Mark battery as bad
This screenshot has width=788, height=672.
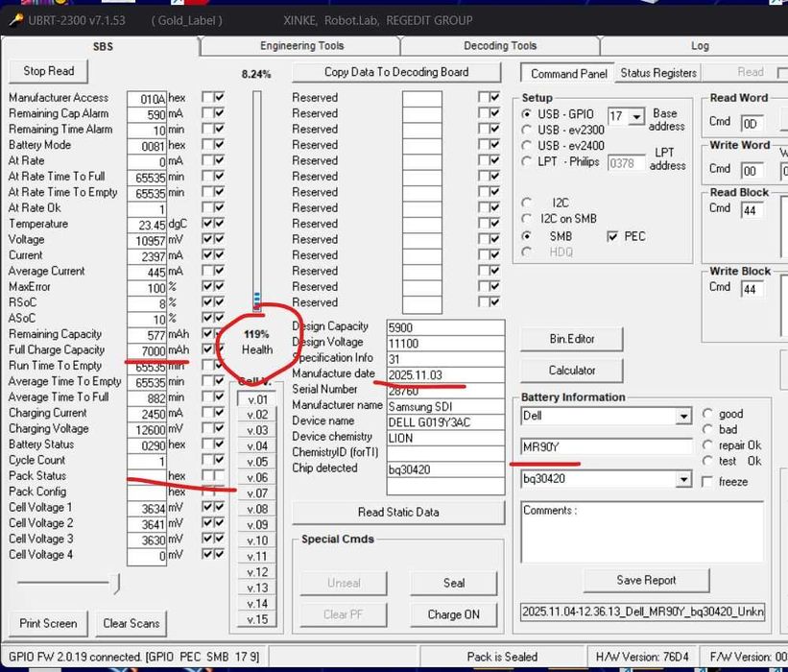click(x=707, y=429)
